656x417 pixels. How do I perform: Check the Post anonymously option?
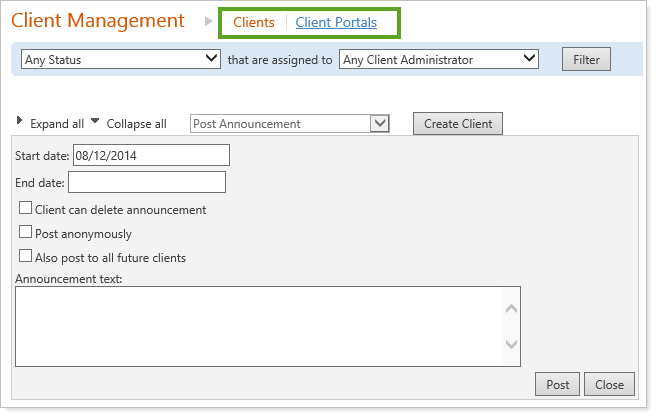click(x=26, y=232)
